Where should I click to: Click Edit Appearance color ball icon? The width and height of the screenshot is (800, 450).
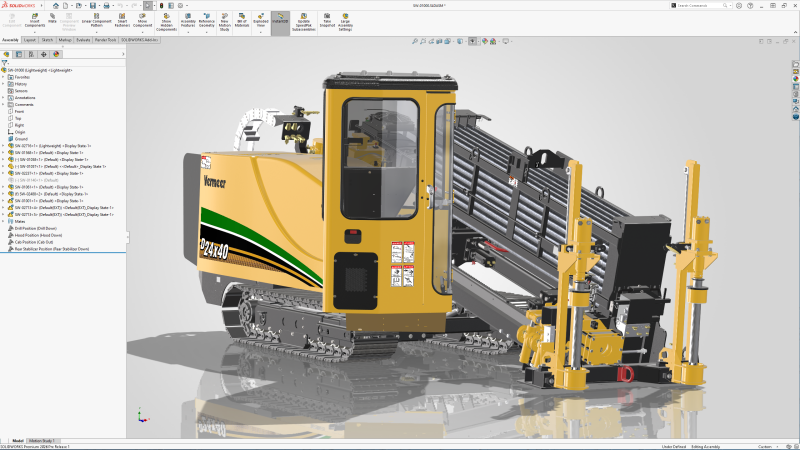[x=485, y=41]
